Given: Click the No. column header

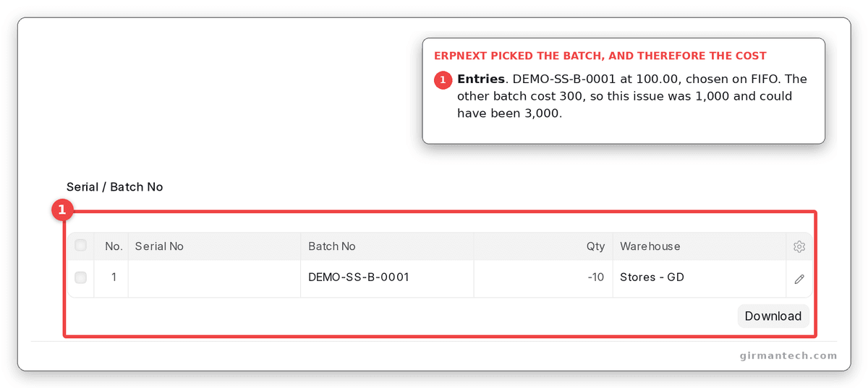Looking at the screenshot, I should 111,246.
